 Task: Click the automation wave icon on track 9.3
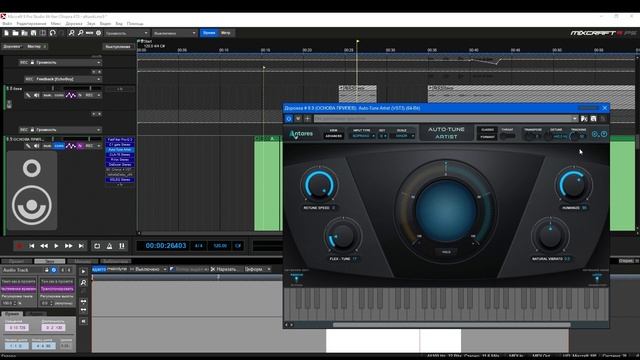click(71, 146)
